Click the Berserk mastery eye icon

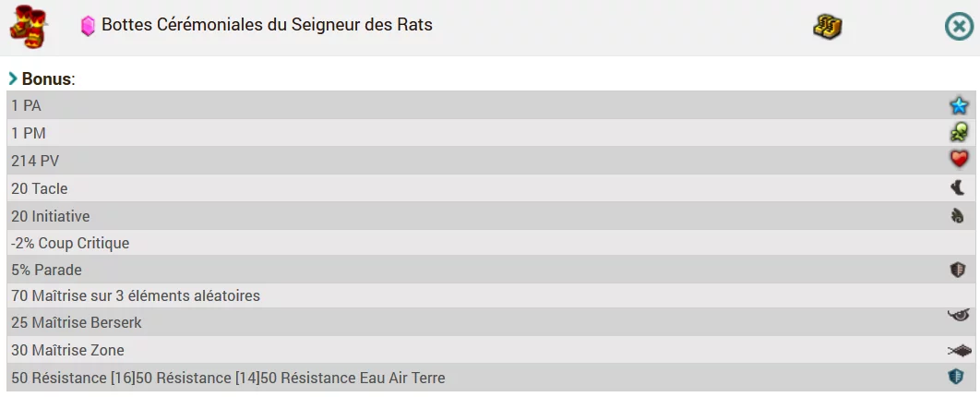[958, 316]
